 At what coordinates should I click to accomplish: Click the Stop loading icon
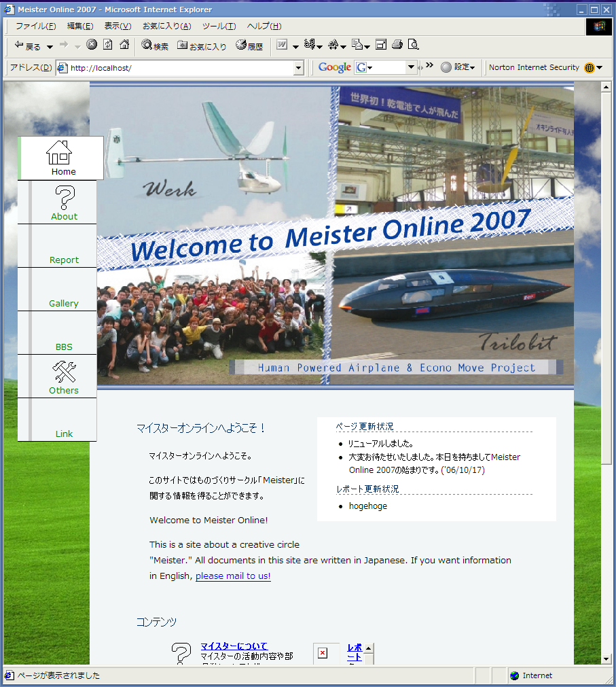tap(92, 44)
